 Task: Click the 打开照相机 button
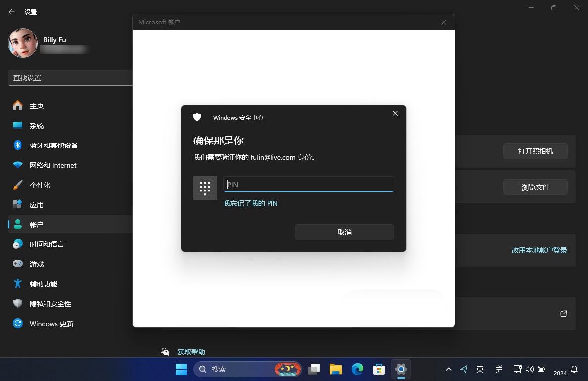[535, 151]
